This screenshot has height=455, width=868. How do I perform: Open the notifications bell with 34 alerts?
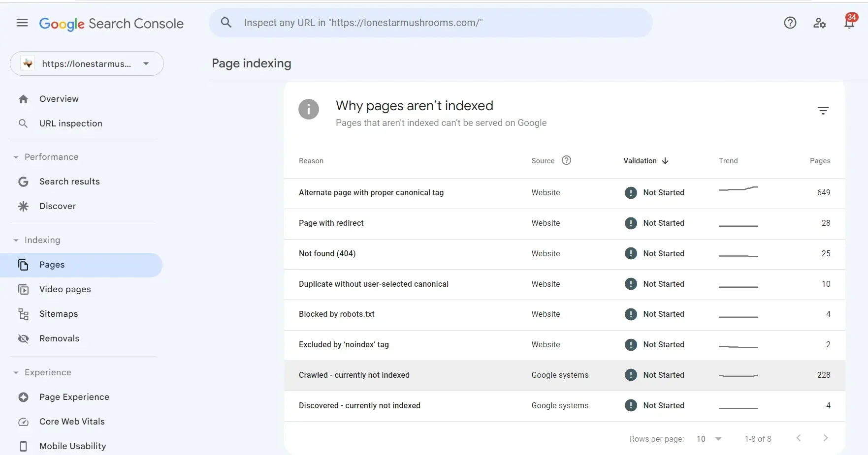[x=849, y=23]
